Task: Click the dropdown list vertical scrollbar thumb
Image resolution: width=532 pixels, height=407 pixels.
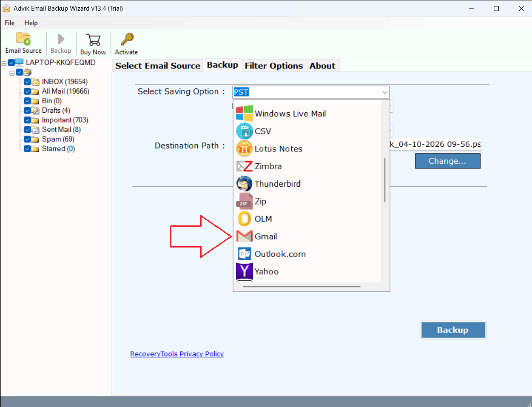Action: point(385,180)
